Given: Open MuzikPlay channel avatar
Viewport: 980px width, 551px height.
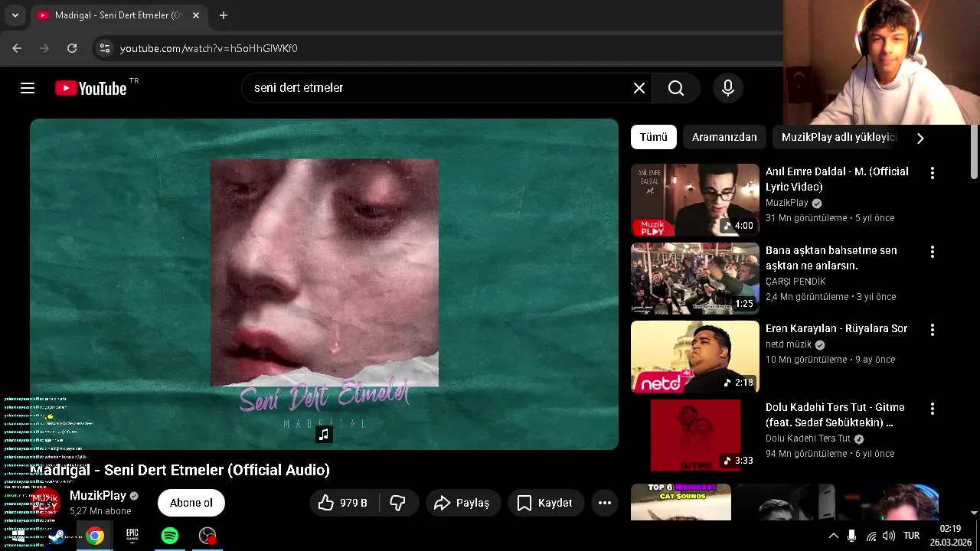Looking at the screenshot, I should [45, 503].
